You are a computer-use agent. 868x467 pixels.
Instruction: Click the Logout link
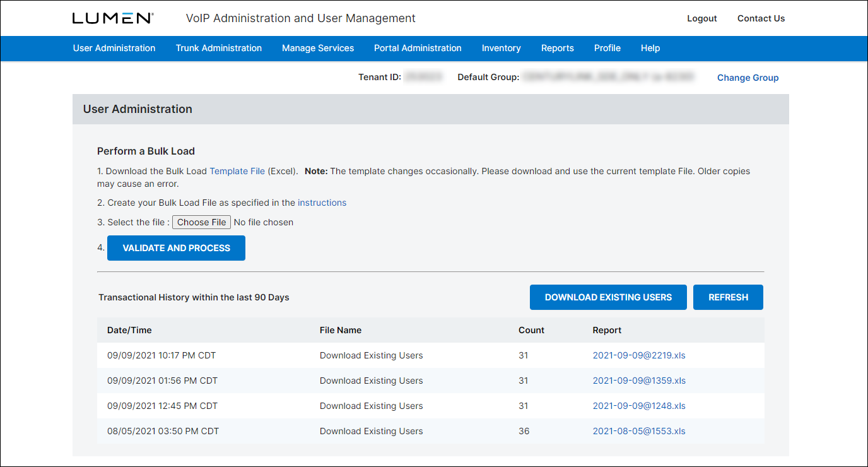(x=701, y=18)
